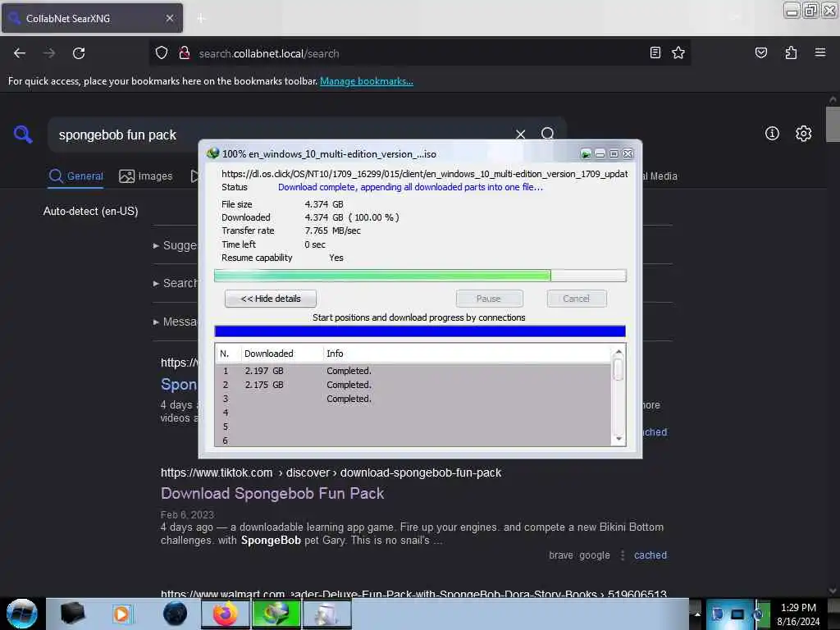This screenshot has height=630, width=840.
Task: Bookmark this page with the star icon
Action: point(678,52)
